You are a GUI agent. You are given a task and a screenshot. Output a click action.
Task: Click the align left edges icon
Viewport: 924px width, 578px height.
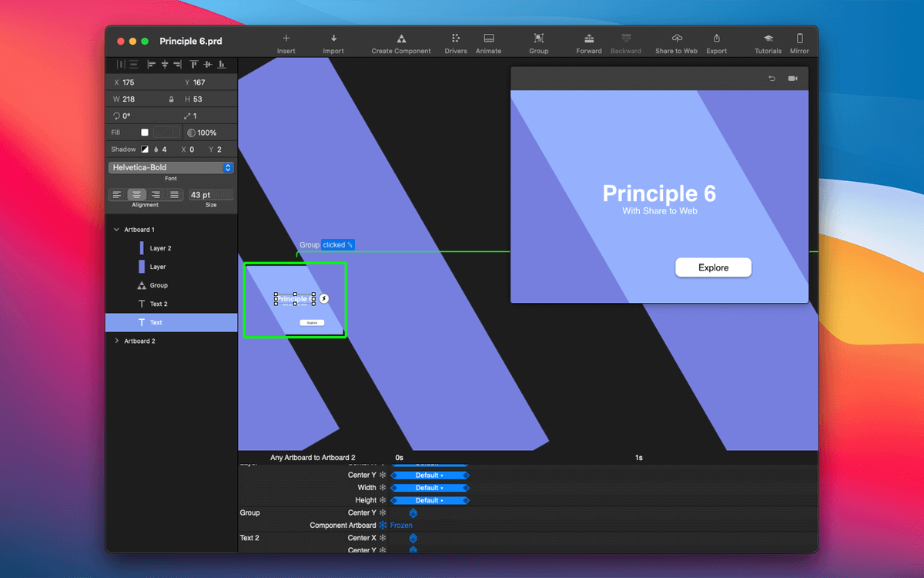click(152, 65)
